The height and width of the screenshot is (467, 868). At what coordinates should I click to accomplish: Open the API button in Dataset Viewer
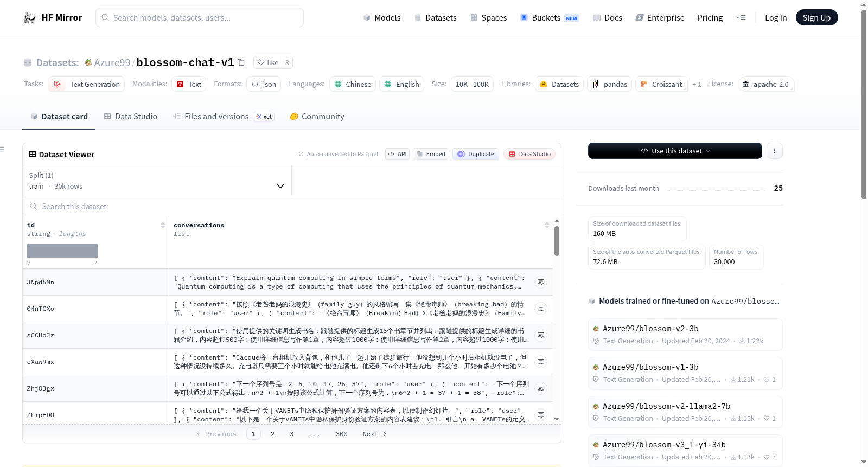pos(397,154)
